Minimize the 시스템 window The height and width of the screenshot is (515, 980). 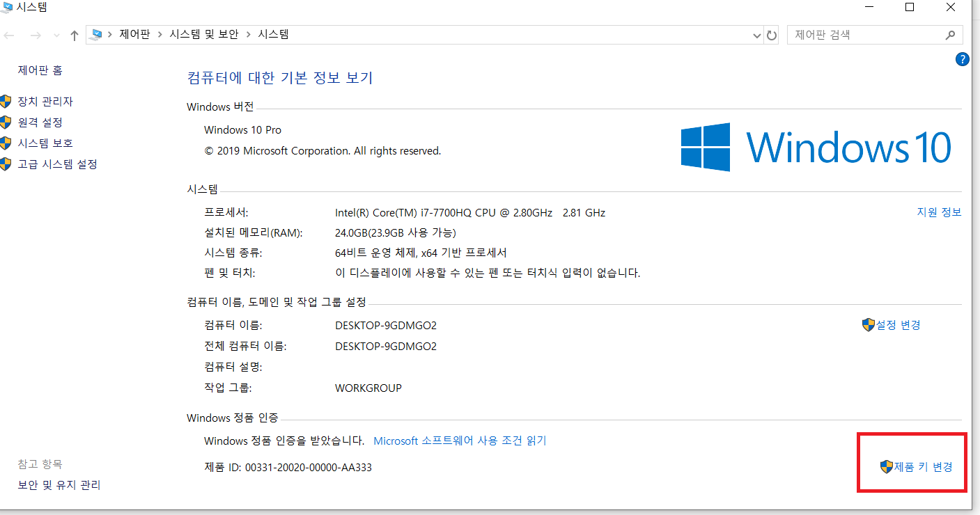pyautogui.click(x=869, y=7)
